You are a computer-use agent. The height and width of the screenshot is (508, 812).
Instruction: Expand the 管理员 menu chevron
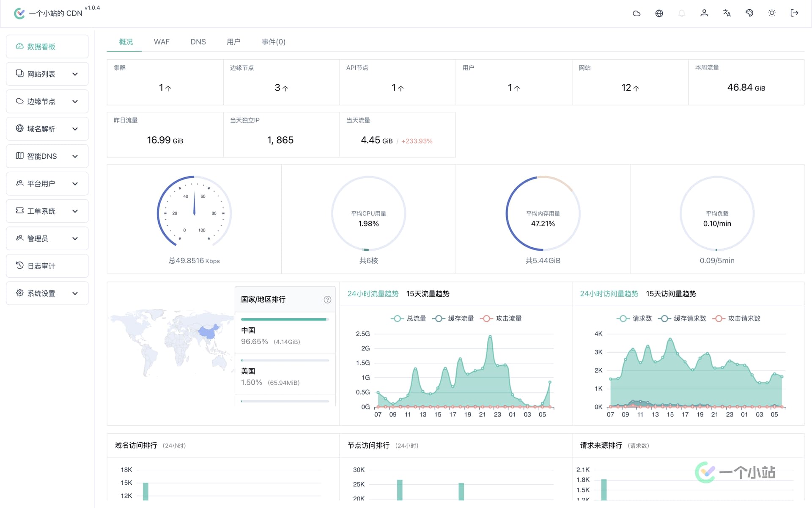coord(75,238)
